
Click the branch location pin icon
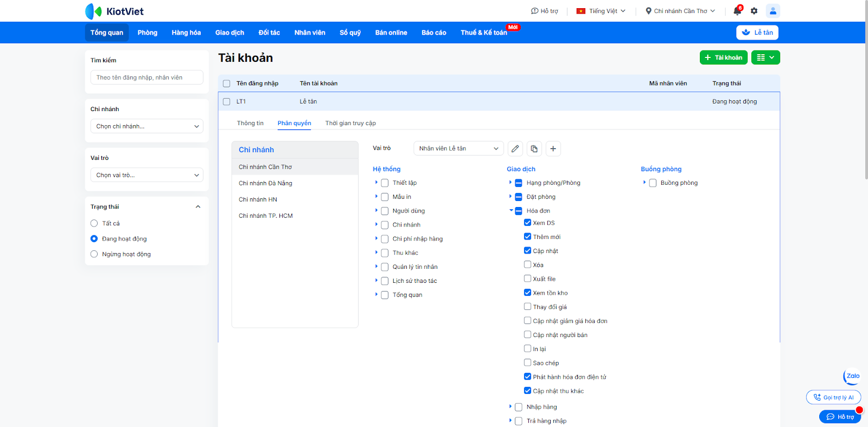[648, 11]
